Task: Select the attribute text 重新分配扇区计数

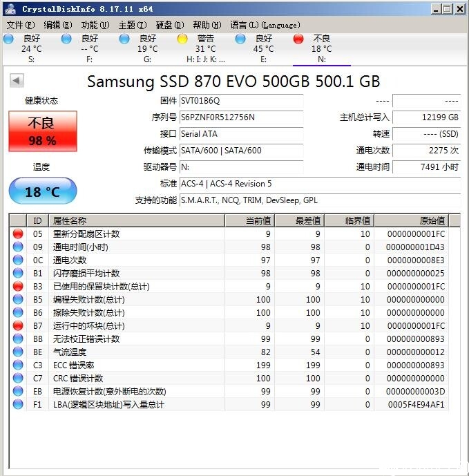Action: tap(86, 234)
